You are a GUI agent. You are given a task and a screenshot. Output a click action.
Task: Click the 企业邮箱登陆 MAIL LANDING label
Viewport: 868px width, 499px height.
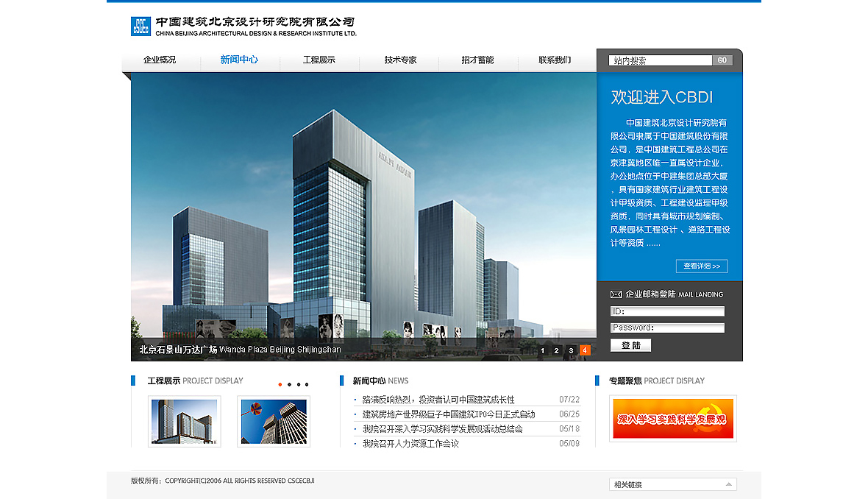[674, 294]
